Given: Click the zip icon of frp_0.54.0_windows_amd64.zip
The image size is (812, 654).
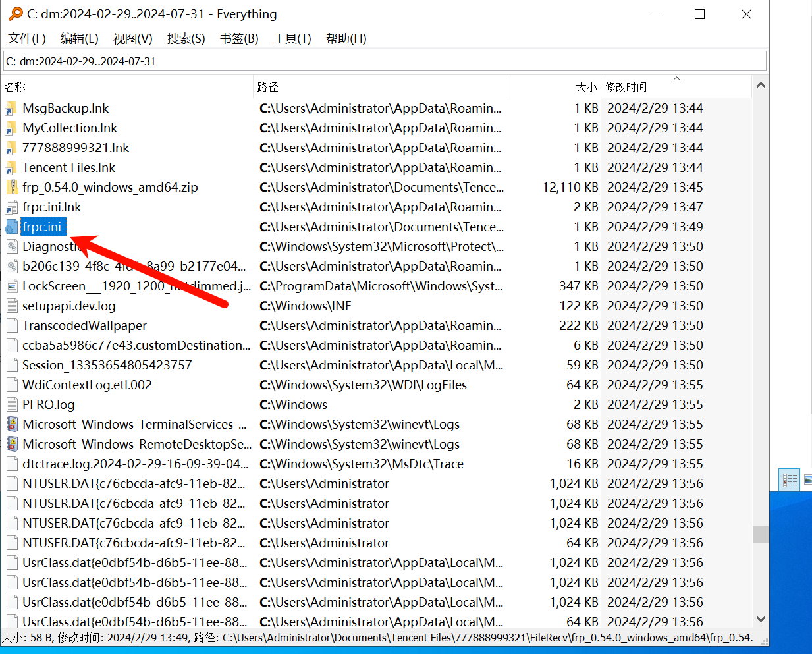Looking at the screenshot, I should point(11,188).
